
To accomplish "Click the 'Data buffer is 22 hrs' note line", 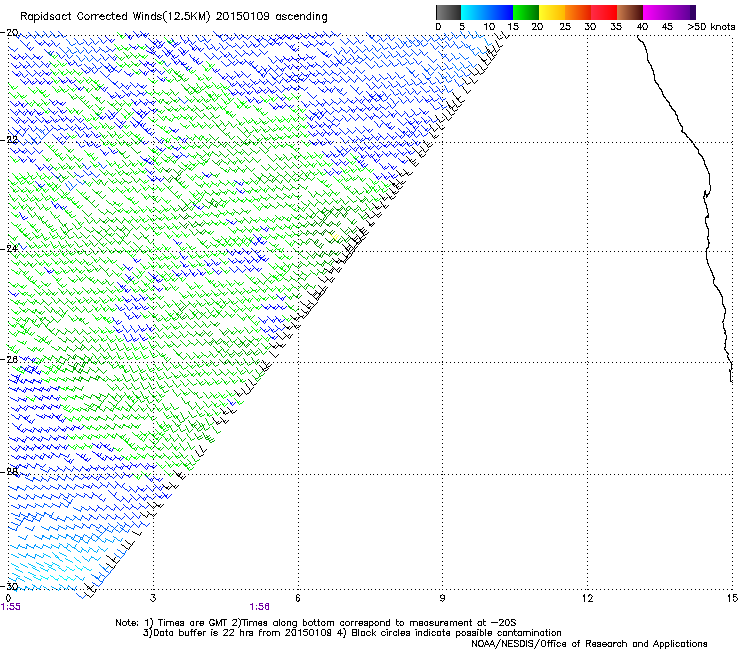I will pos(352,633).
